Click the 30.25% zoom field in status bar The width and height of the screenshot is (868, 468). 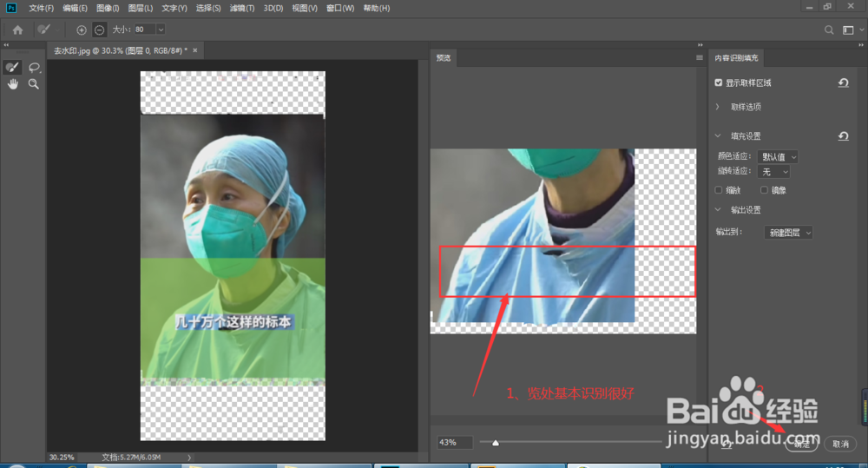(x=62, y=458)
